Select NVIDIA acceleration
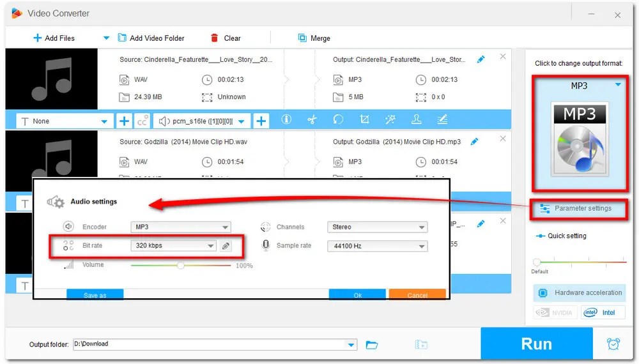Viewport: 639px width, 364px height. click(555, 313)
